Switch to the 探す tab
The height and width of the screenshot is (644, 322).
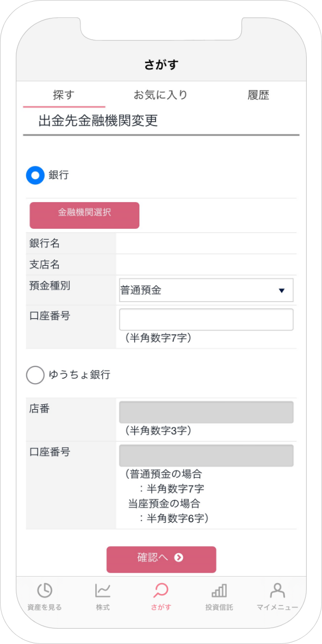click(64, 95)
